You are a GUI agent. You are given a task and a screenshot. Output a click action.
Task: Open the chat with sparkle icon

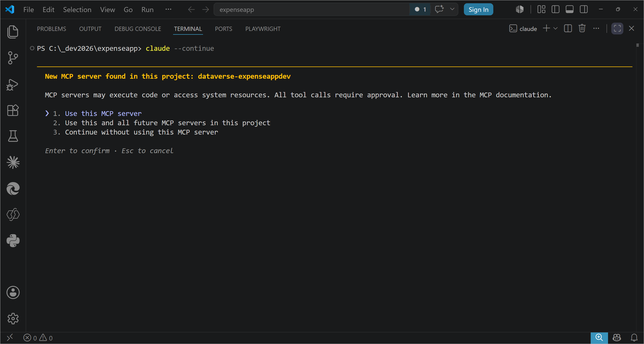coord(439,9)
